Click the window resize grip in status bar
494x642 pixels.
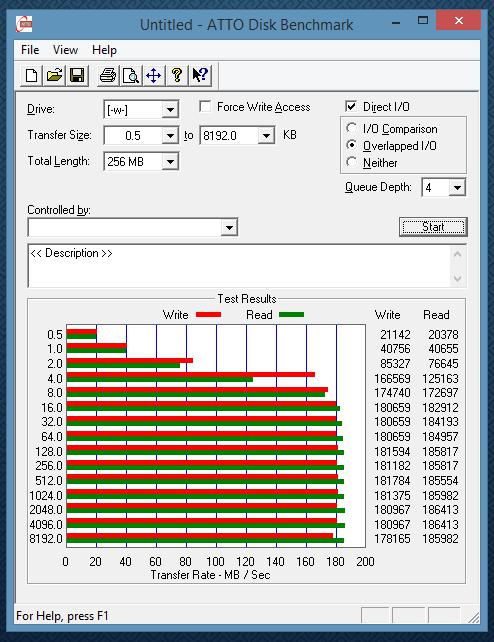(474, 617)
